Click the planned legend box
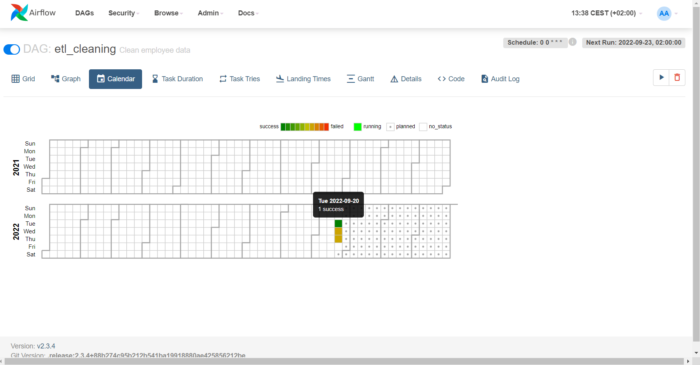This screenshot has width=700, height=365. [x=390, y=127]
